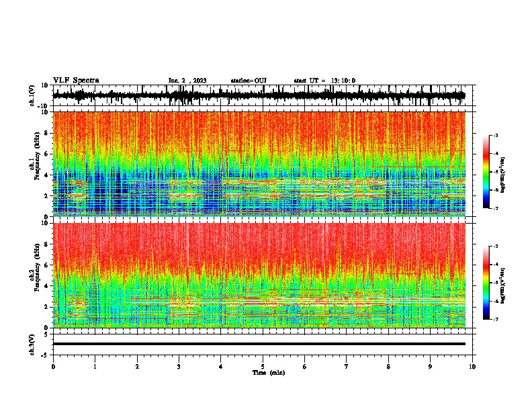Click time axis tick label "3"
Image resolution: width=532 pixels, height=411 pixels.
(179, 367)
